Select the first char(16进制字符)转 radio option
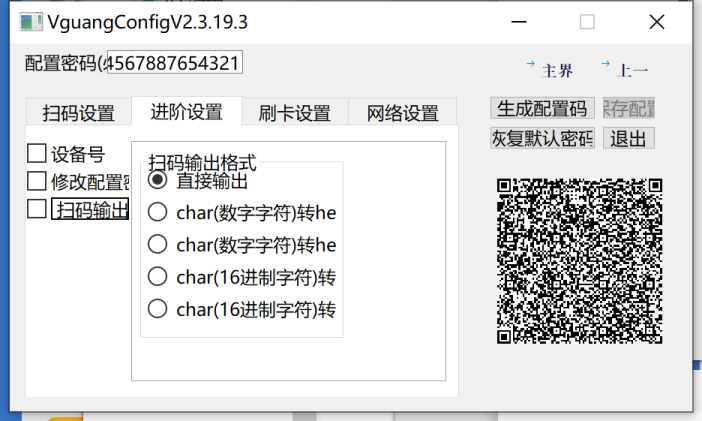The width and height of the screenshot is (702, 421). point(158,276)
